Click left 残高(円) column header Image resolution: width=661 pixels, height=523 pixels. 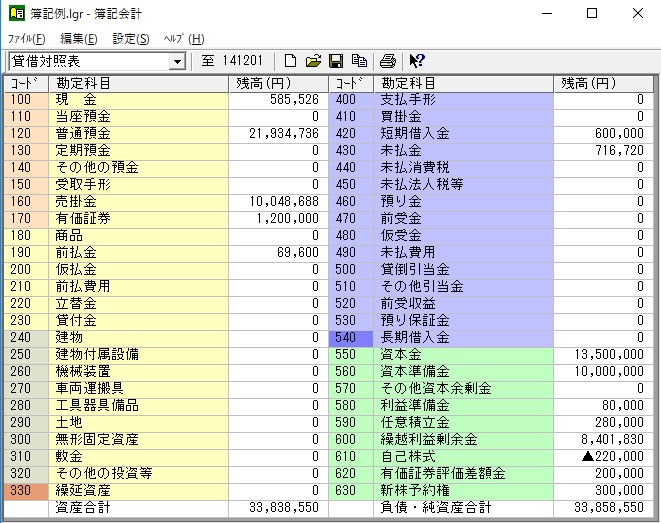[278, 84]
